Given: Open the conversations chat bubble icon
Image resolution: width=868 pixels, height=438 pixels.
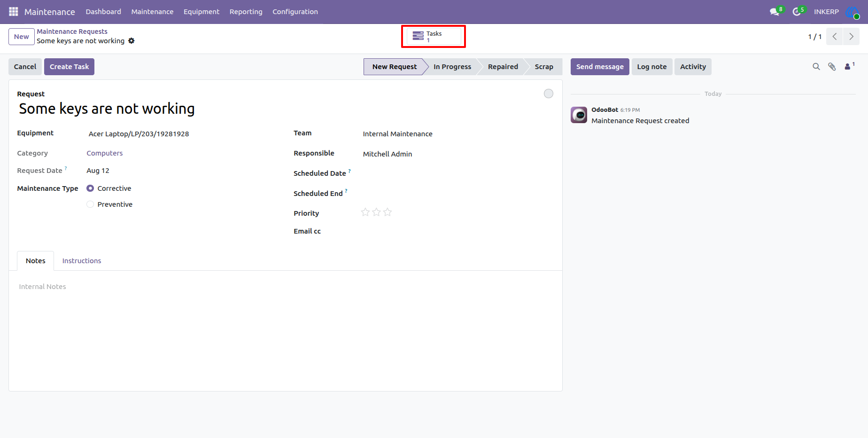Looking at the screenshot, I should click(x=775, y=12).
